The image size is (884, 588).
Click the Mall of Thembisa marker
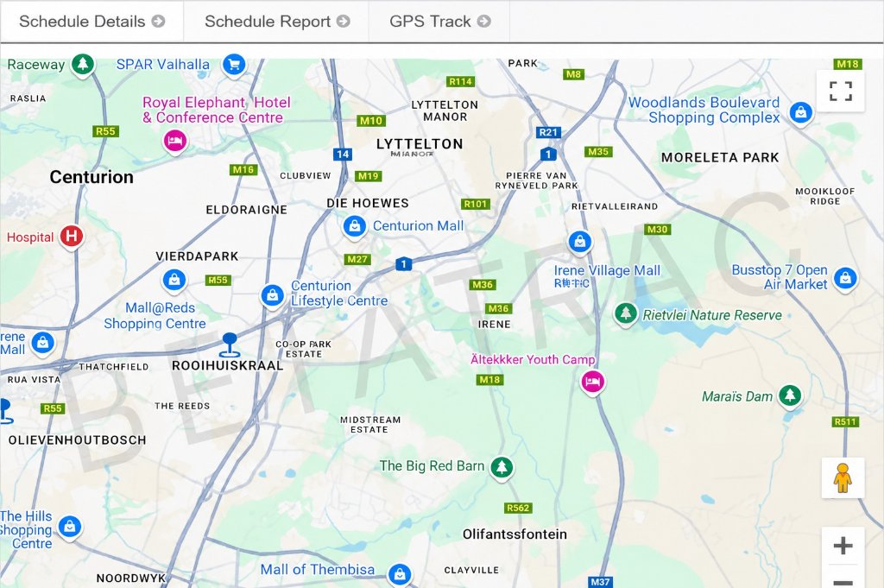coord(400,574)
